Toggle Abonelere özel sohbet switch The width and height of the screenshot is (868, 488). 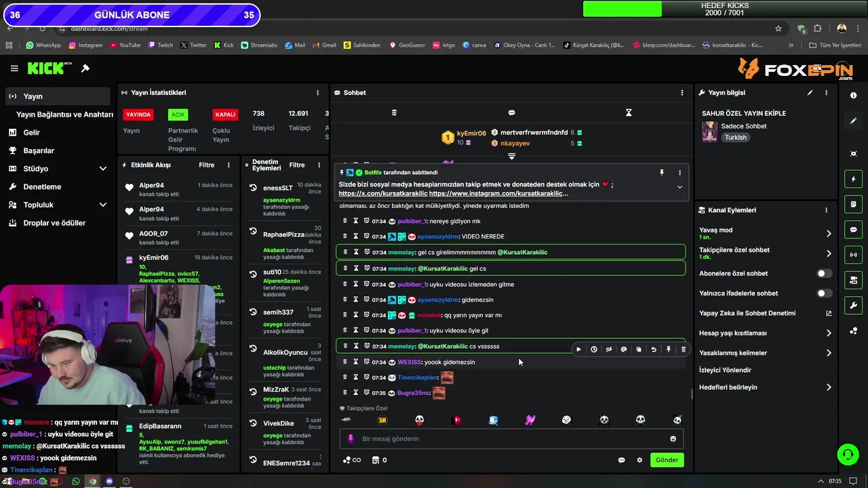(824, 274)
